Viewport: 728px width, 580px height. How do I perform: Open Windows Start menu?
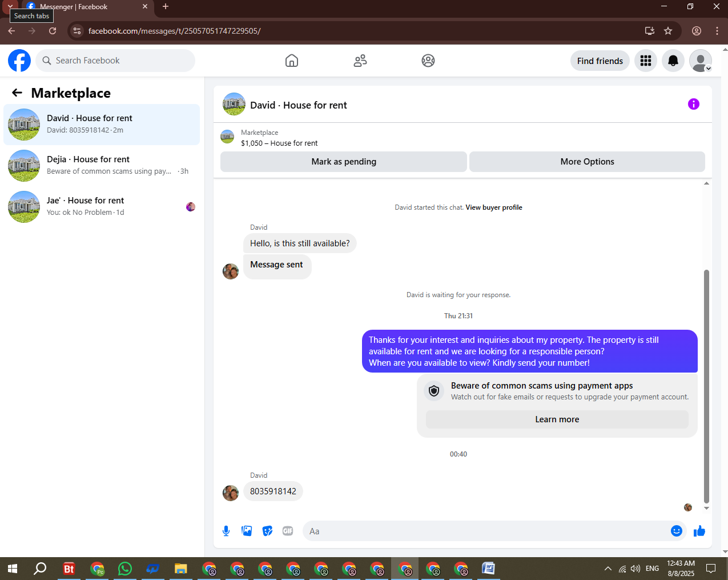[x=13, y=569]
